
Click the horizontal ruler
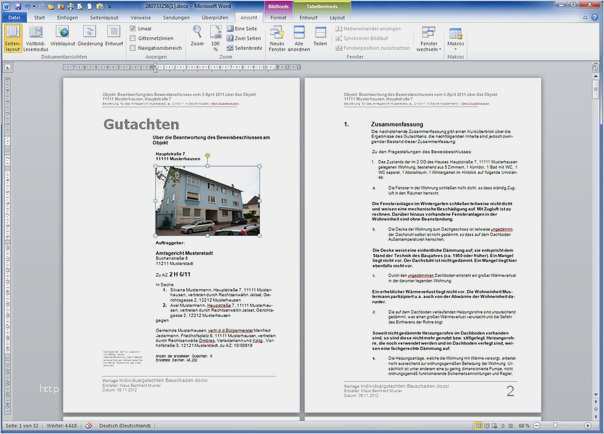pyautogui.click(x=181, y=68)
